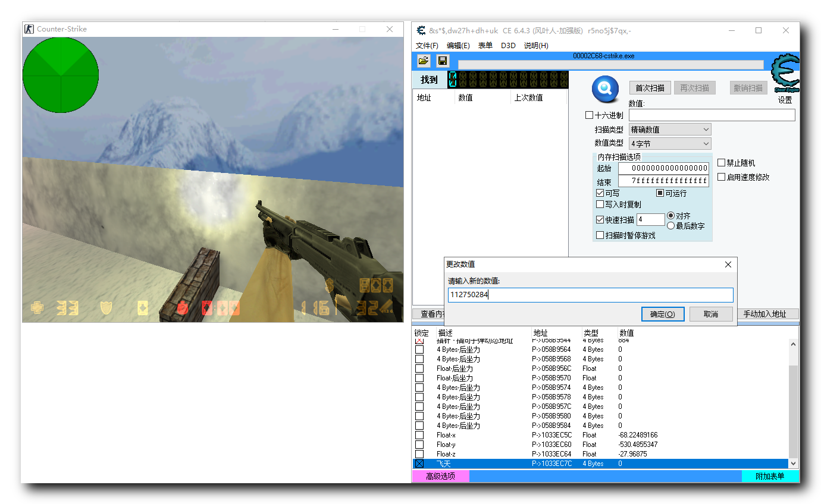Viewport: 821px width, 504px height.
Task: Open 设置 settings label
Action: [x=785, y=100]
